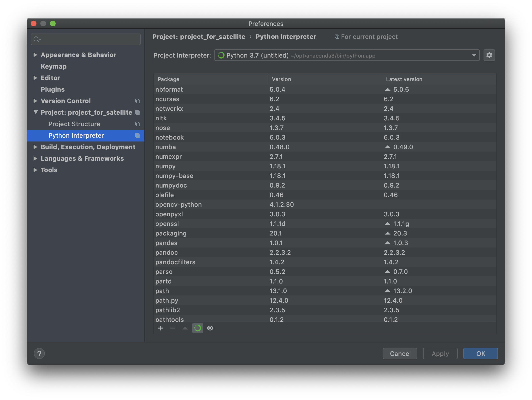
Task: Click the search magnifier icon in the settings field
Action: [x=36, y=39]
